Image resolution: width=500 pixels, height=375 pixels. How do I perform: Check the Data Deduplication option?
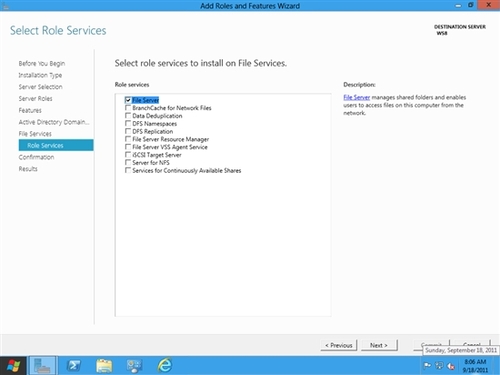128,116
